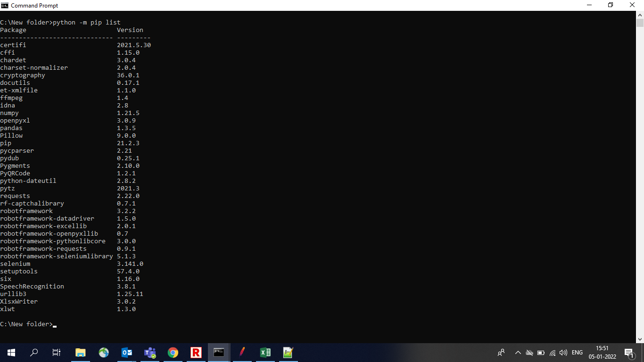Viewport: 644px width, 362px height.
Task: Click the ENG language indicator
Action: [x=577, y=353]
